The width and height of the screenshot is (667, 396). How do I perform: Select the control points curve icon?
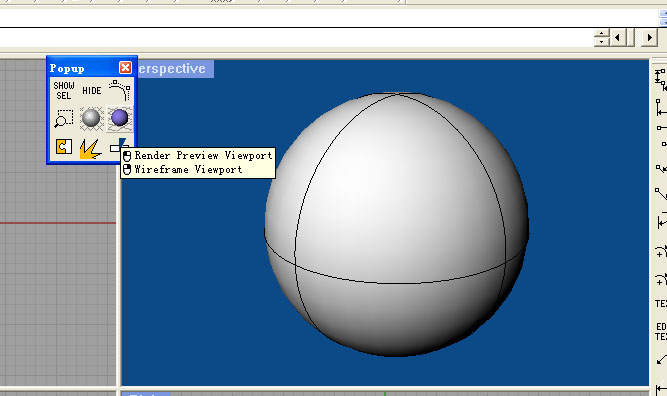click(120, 90)
